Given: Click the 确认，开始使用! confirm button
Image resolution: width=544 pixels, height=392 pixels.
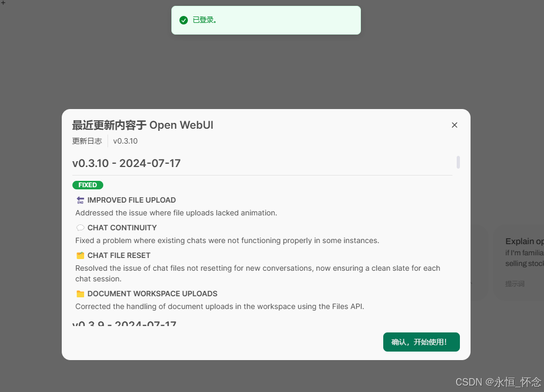Looking at the screenshot, I should pos(421,342).
